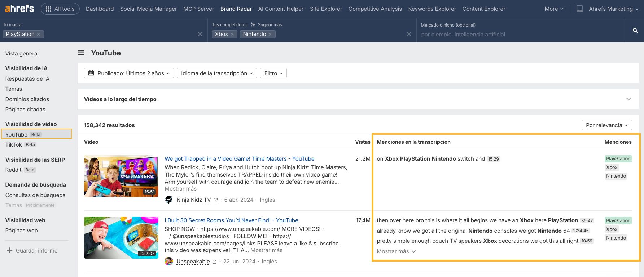Open Publicado: Últimos 2 años dropdown
The width and height of the screenshot is (644, 277).
[x=129, y=73]
